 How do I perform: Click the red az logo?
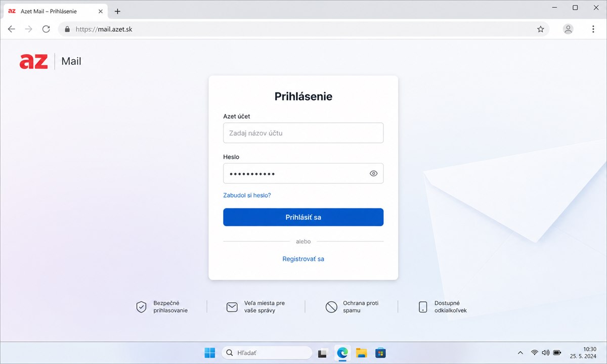coord(33,61)
